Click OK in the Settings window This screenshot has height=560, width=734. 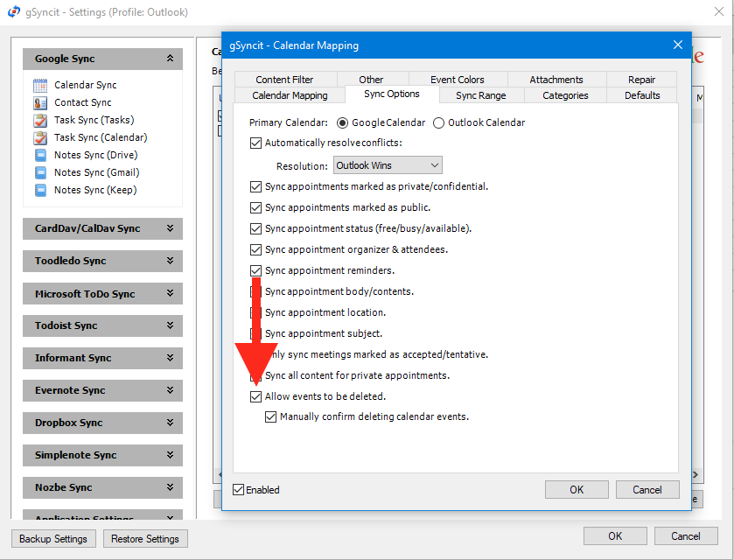pos(615,536)
